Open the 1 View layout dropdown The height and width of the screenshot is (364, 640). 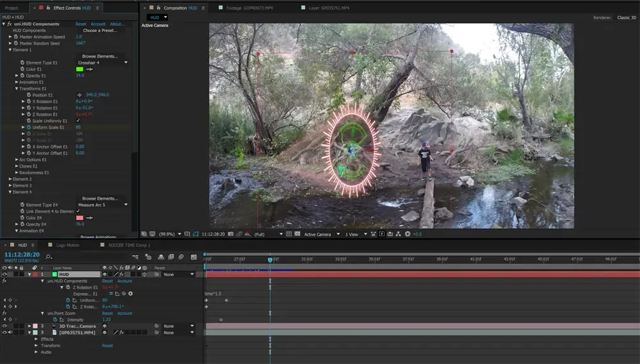point(356,234)
